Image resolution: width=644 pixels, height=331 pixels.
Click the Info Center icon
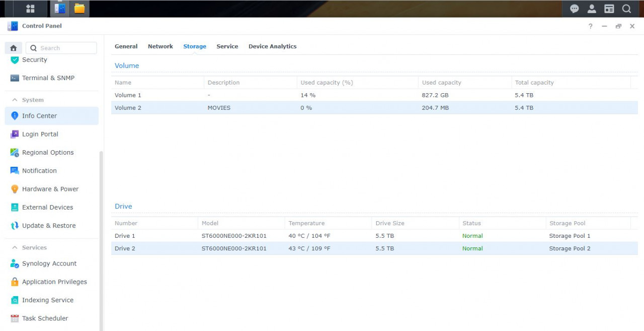[x=15, y=116]
